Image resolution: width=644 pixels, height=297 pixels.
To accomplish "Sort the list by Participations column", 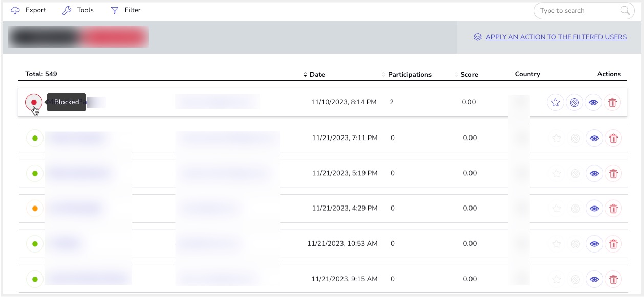I will point(409,74).
